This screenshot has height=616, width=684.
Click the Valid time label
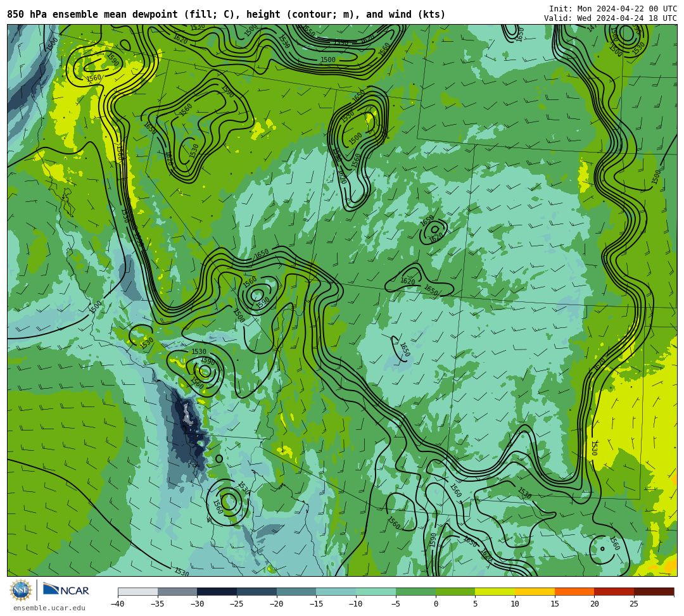(x=611, y=18)
